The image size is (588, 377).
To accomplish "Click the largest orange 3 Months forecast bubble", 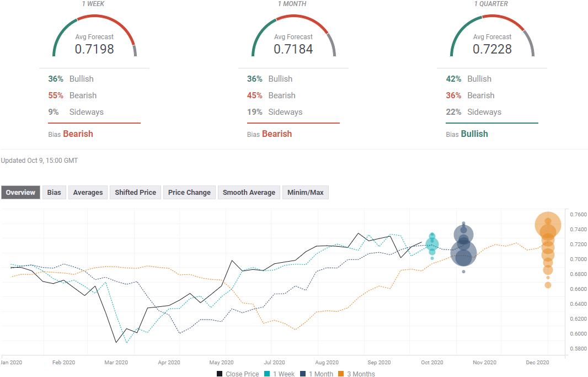I will pos(548,225).
